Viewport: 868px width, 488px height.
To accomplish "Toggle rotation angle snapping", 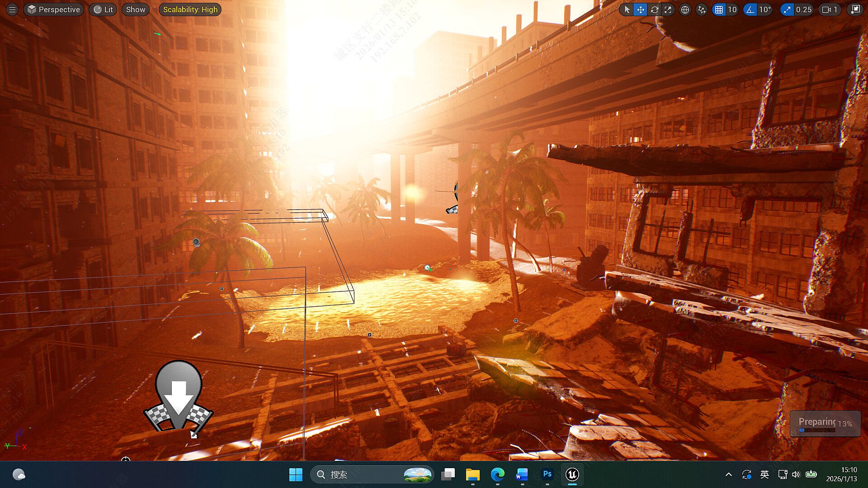I will 750,9.
